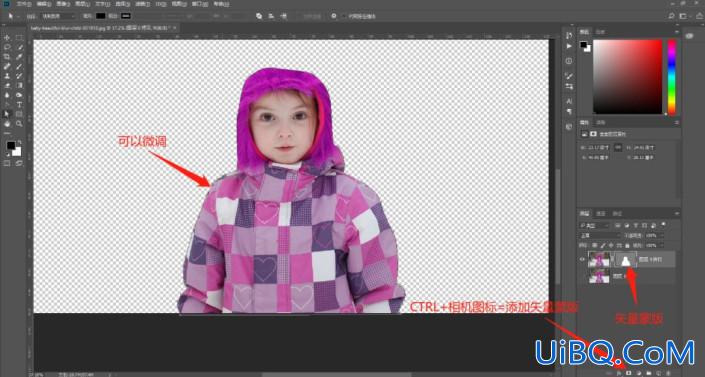
Task: Open Paragraph panel icon in dock
Action: [x=569, y=111]
